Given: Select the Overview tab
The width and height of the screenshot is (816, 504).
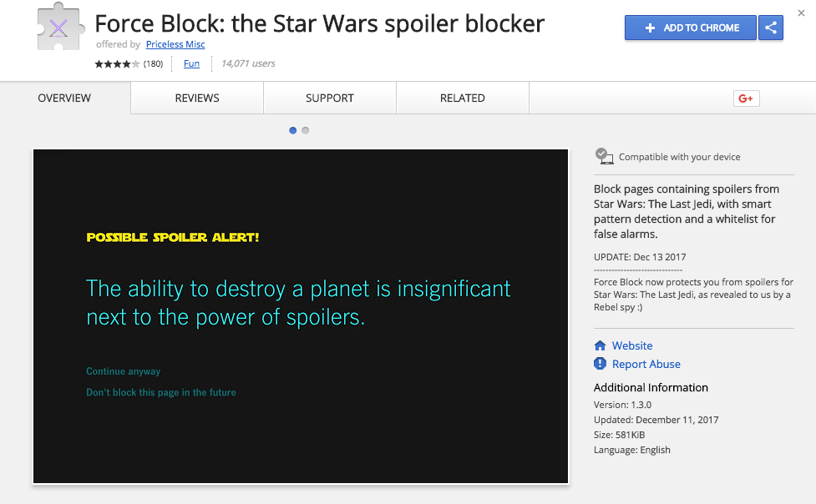Looking at the screenshot, I should (x=64, y=98).
